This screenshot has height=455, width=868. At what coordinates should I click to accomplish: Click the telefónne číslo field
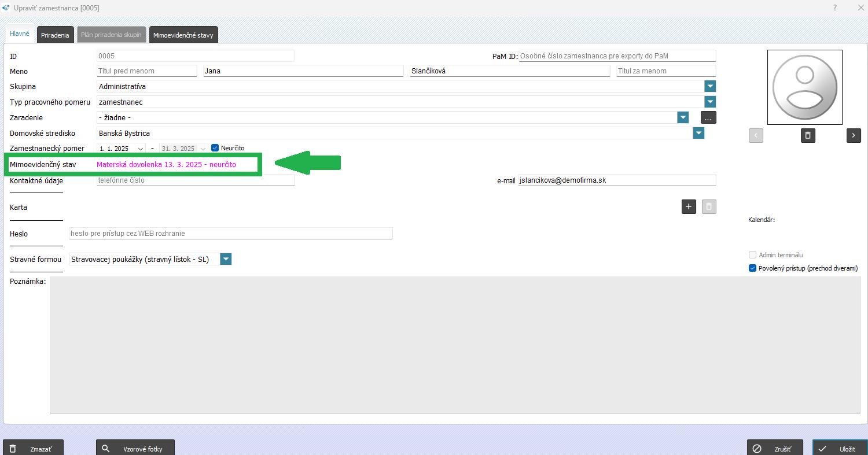click(196, 180)
